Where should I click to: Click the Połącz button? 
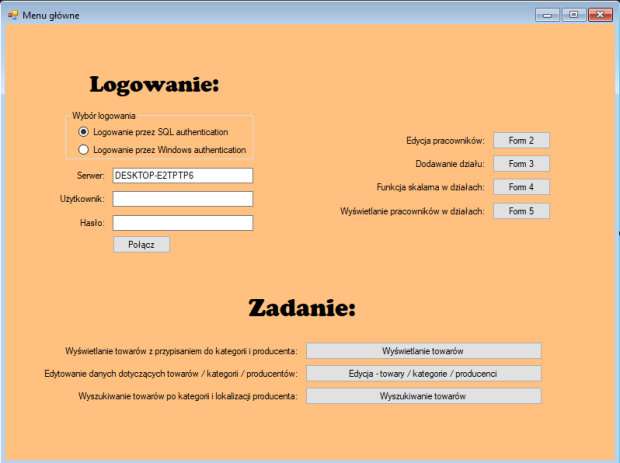(x=142, y=244)
